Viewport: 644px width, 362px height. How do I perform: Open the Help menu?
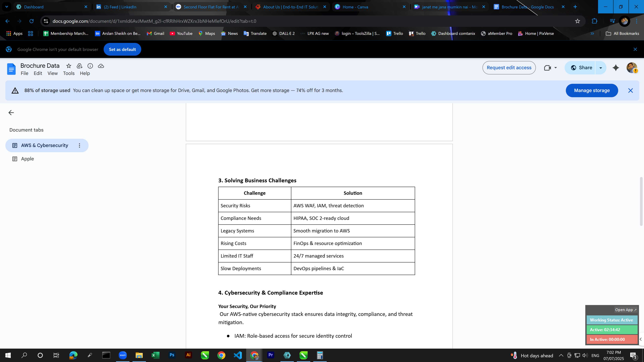pyautogui.click(x=85, y=73)
